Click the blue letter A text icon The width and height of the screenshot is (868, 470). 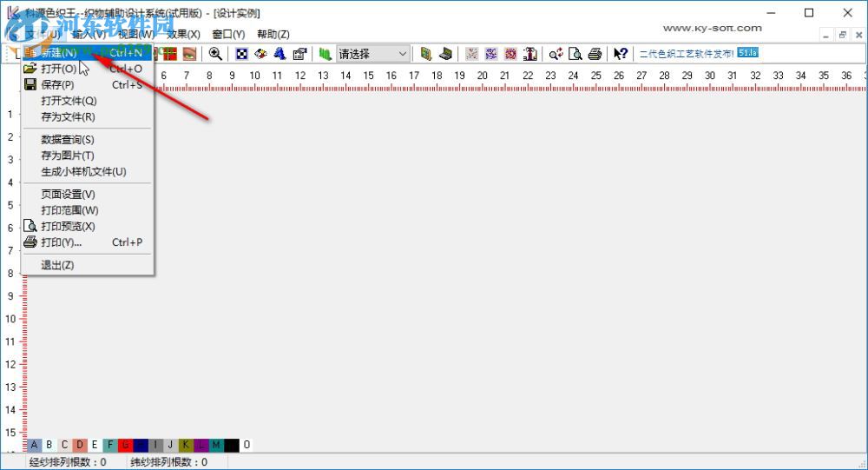click(x=280, y=54)
